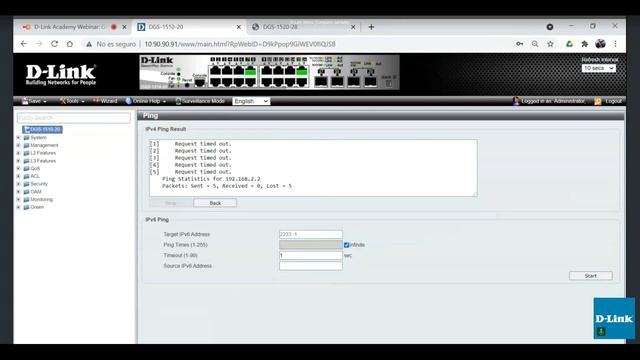Uncheck the Infinite ping times checkbox

pyautogui.click(x=347, y=245)
